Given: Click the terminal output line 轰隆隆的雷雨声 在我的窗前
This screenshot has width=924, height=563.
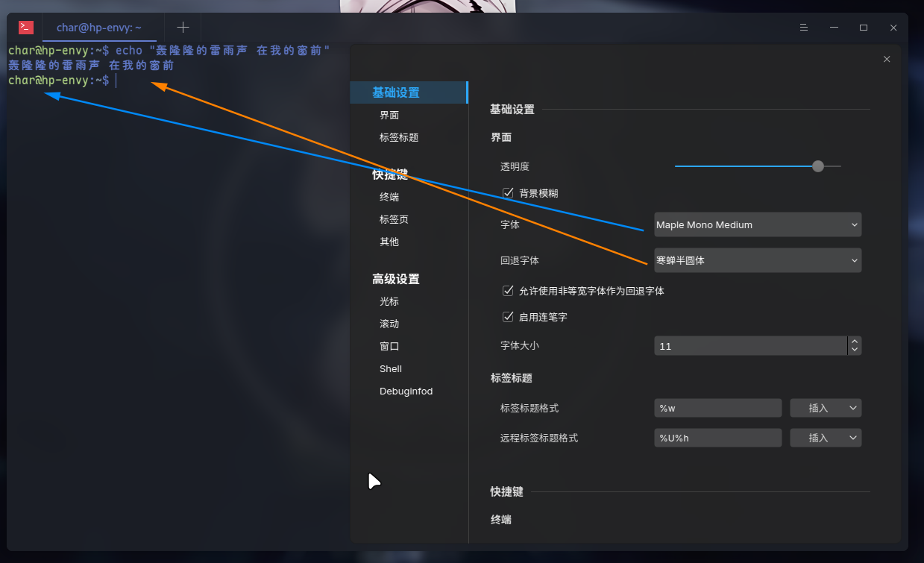Looking at the screenshot, I should [91, 66].
